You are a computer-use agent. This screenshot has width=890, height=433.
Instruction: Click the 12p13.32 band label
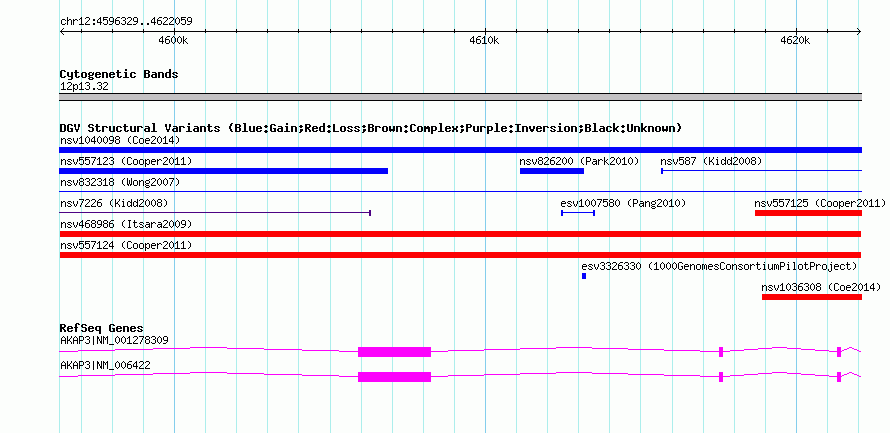tap(84, 87)
